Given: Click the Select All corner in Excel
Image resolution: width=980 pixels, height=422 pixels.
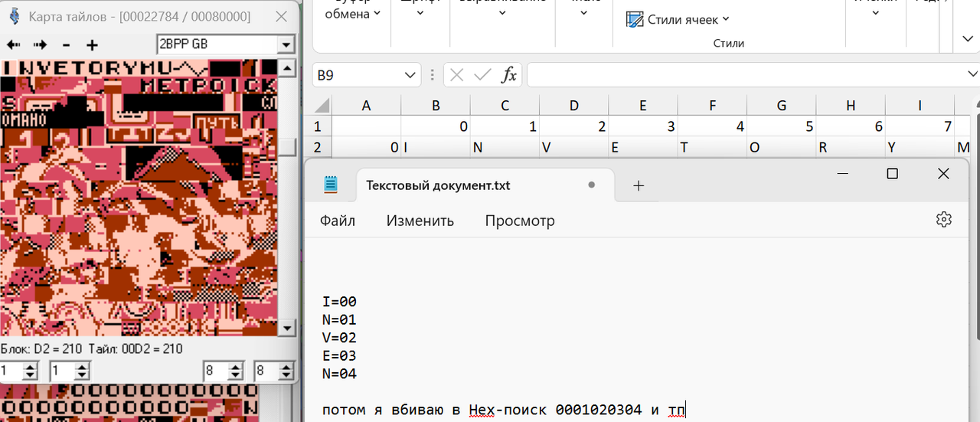Looking at the screenshot, I should click(322, 106).
